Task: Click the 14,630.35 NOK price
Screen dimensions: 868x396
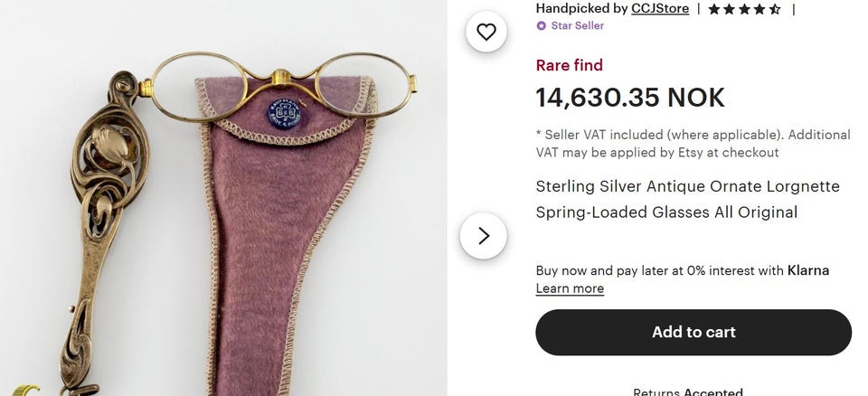Action: [630, 97]
